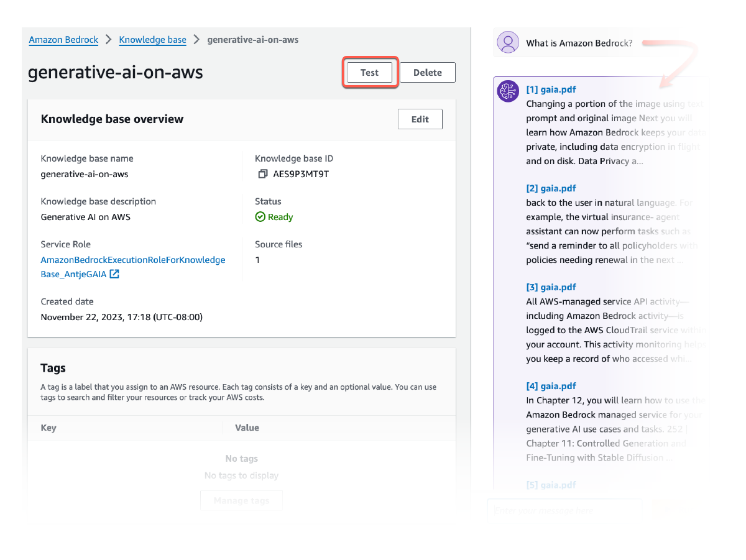Open the AmazonBedrockExecutionRoleForKnowledgeBase service role link
746x560 pixels.
132,260
